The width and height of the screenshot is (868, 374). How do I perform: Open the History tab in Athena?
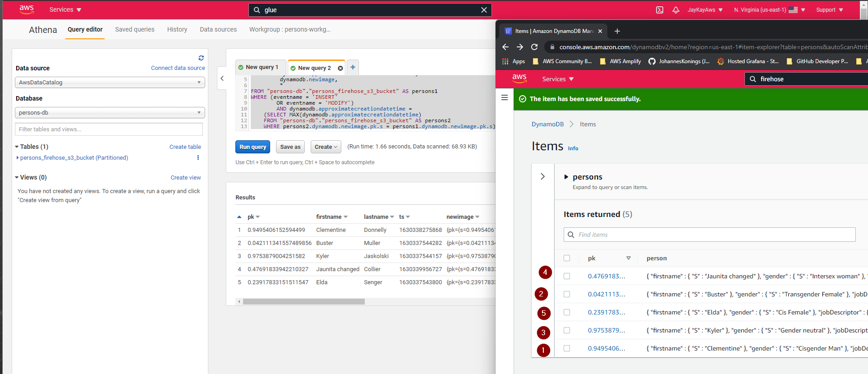(x=177, y=29)
